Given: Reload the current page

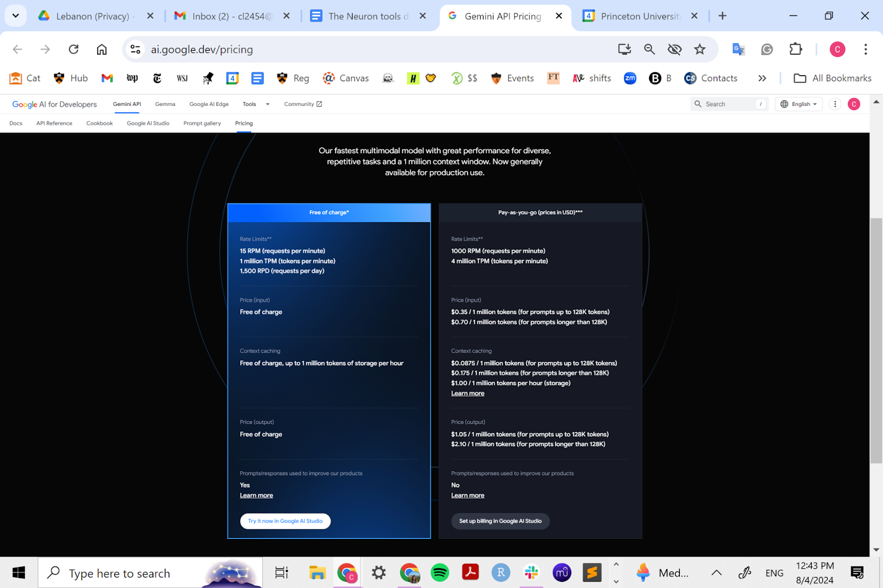Looking at the screenshot, I should click(x=73, y=50).
